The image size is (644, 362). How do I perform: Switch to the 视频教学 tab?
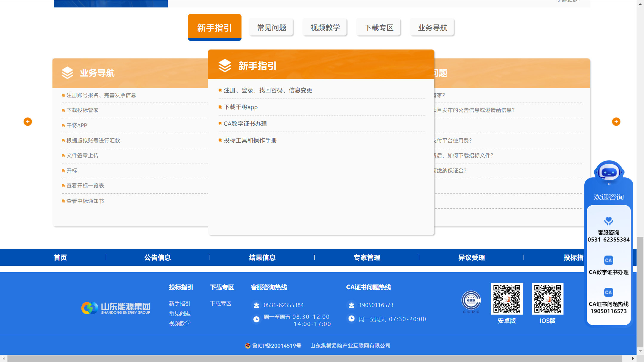coord(325,28)
